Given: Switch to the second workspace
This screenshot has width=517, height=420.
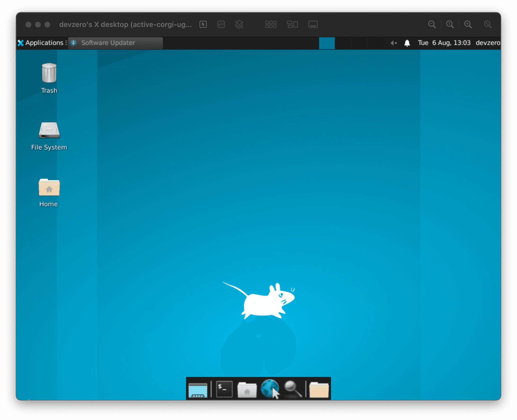Looking at the screenshot, I should (343, 43).
